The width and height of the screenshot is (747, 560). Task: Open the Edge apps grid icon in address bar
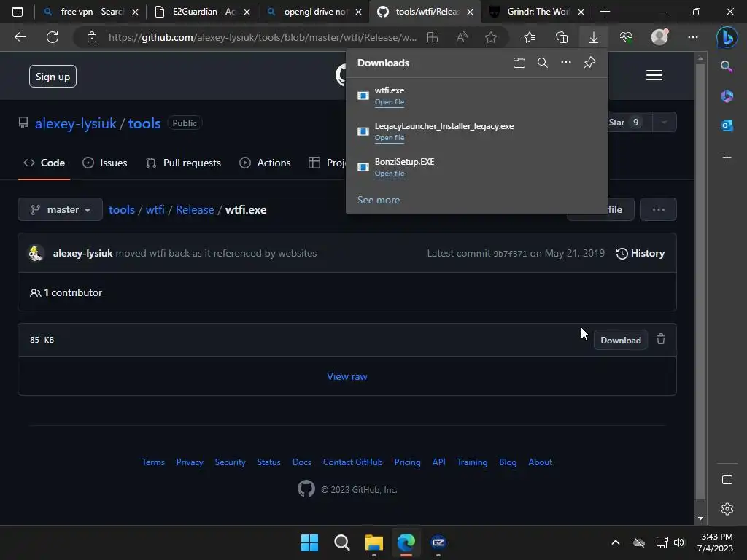[x=433, y=37]
